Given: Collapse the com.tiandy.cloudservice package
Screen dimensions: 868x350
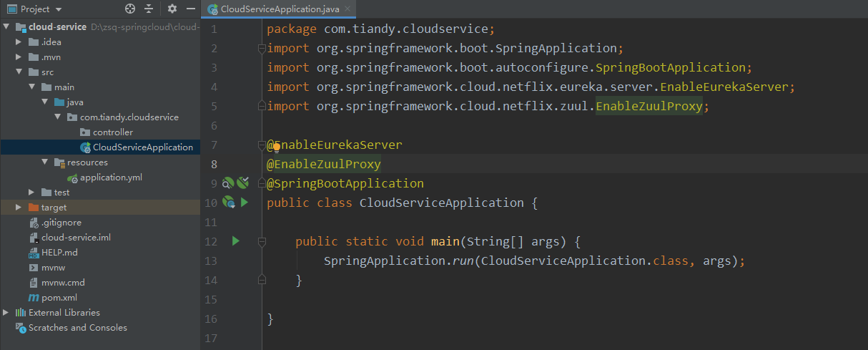Looking at the screenshot, I should pyautogui.click(x=59, y=117).
